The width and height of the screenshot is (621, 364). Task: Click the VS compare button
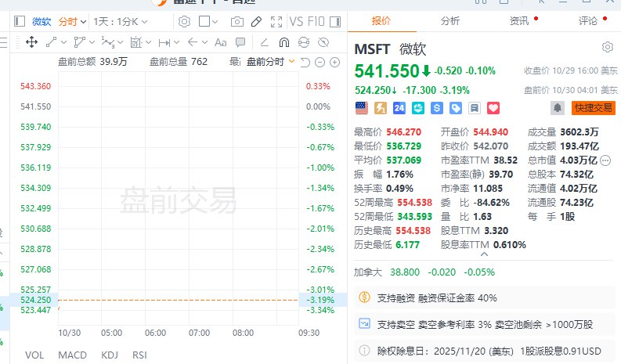296,21
